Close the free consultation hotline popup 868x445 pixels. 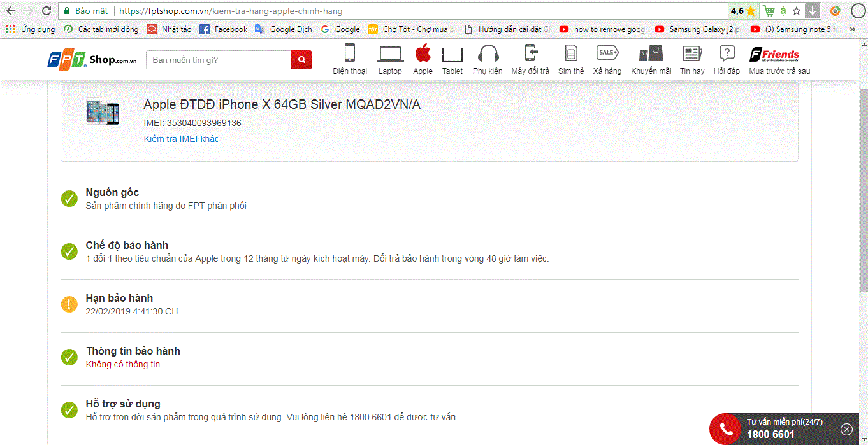click(846, 429)
